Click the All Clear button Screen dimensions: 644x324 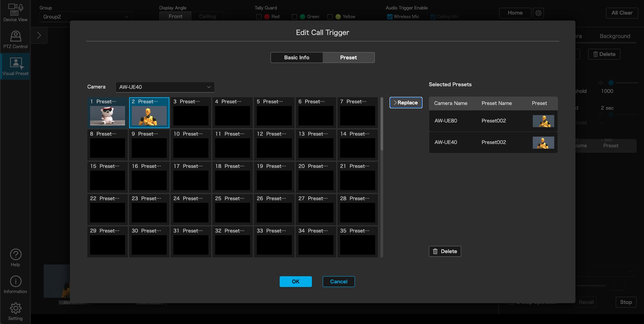(x=622, y=13)
